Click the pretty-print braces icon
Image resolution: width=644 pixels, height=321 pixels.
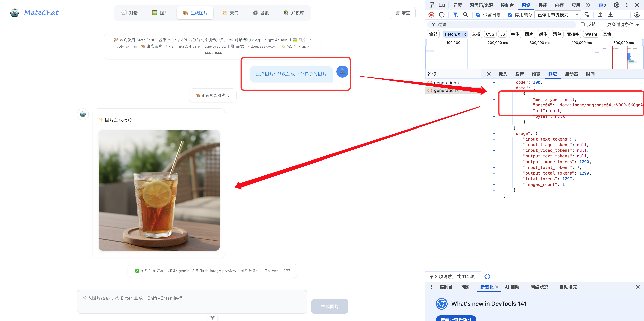point(487,277)
